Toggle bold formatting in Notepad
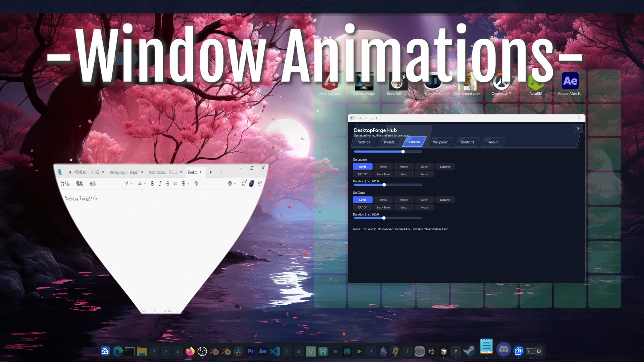This screenshot has height=362, width=644. [x=152, y=183]
